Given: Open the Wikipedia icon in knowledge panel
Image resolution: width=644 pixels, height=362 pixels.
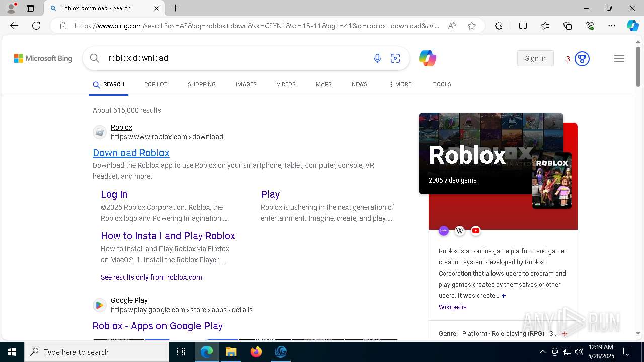Looking at the screenshot, I should click(x=460, y=231).
